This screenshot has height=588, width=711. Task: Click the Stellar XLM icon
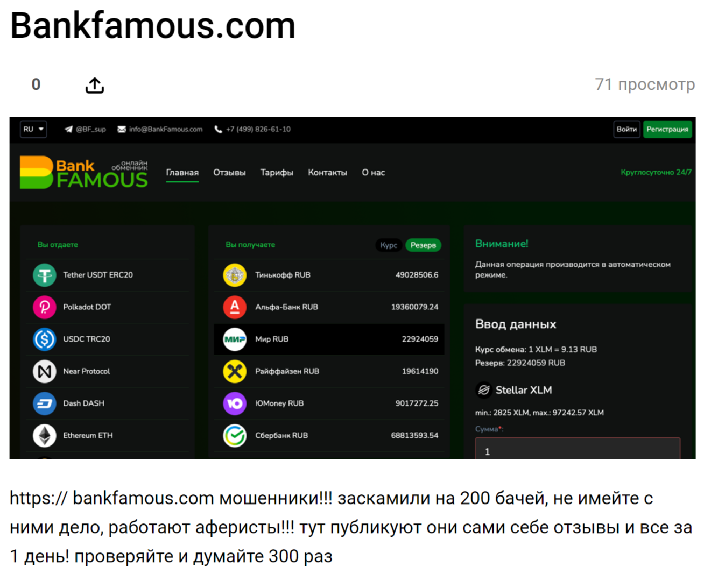tap(483, 389)
